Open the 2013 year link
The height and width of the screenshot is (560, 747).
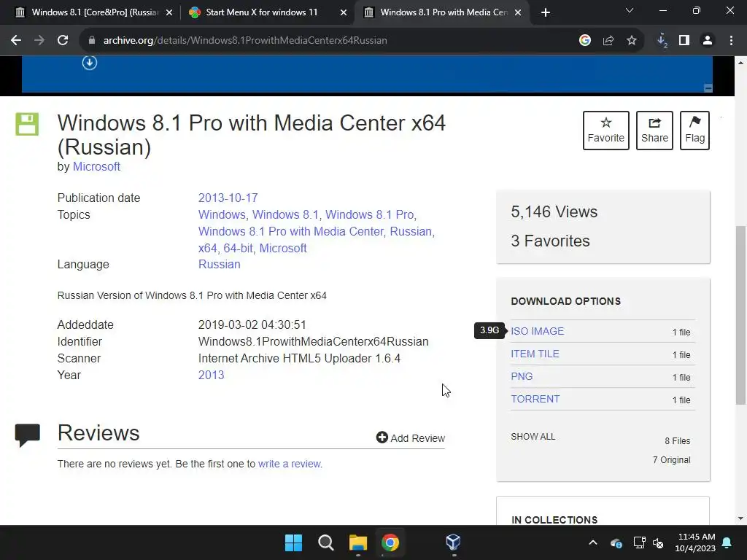(211, 376)
